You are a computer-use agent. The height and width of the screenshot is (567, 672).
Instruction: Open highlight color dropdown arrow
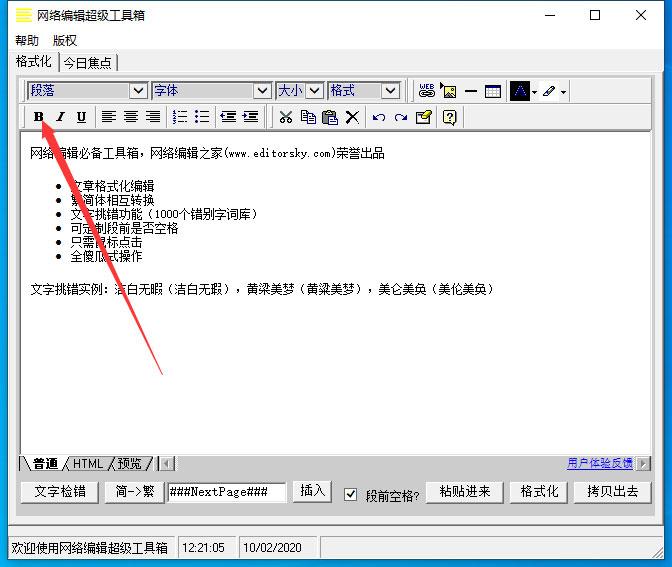564,92
